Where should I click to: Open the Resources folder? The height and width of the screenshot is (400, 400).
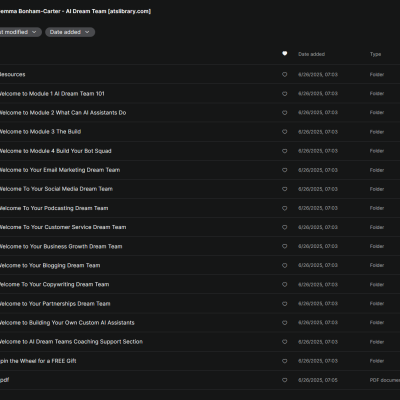[12, 74]
